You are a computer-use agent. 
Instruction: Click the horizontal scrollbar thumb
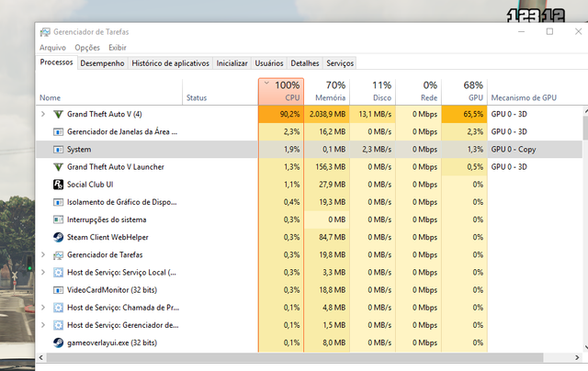click(295, 357)
